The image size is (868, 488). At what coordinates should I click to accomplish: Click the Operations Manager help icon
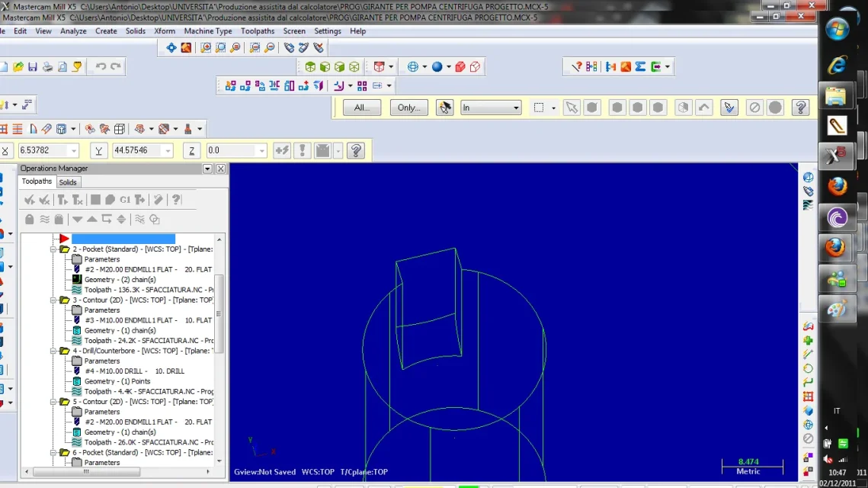tap(176, 200)
